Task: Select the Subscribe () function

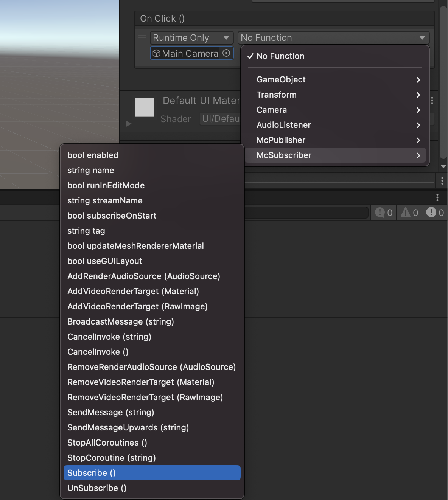Action: coord(152,473)
